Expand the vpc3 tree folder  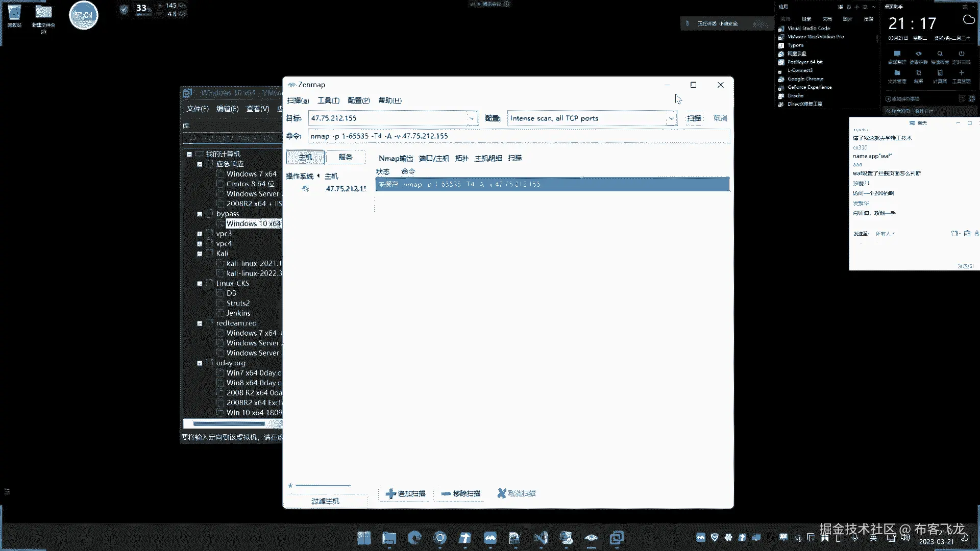tap(200, 234)
